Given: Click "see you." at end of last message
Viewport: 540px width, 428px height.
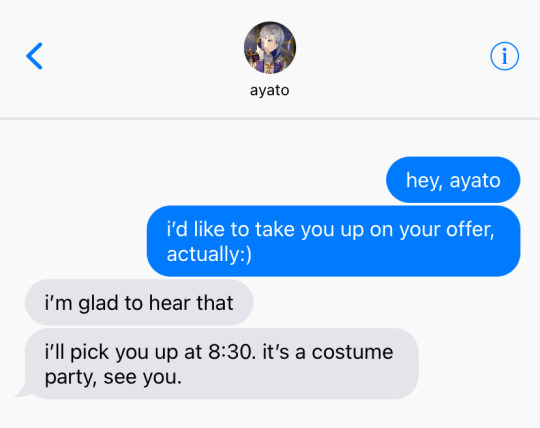Looking at the screenshot, I should tap(143, 377).
